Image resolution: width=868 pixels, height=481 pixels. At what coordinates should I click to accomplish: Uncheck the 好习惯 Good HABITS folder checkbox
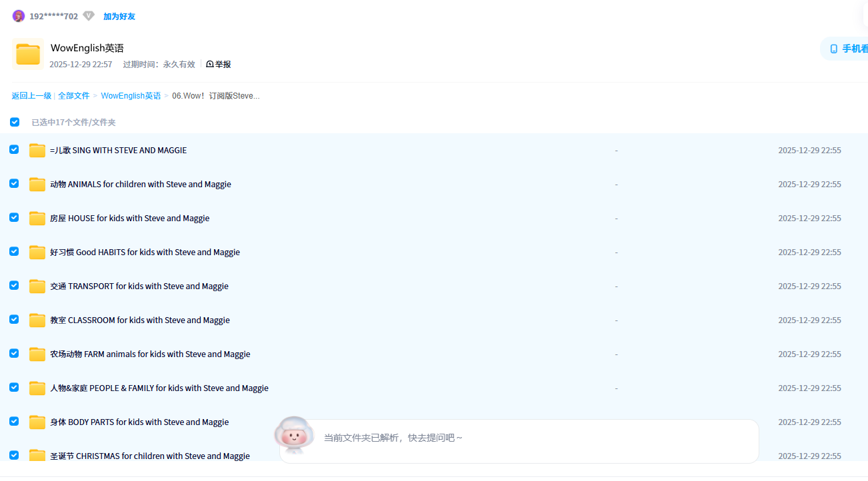click(x=14, y=251)
